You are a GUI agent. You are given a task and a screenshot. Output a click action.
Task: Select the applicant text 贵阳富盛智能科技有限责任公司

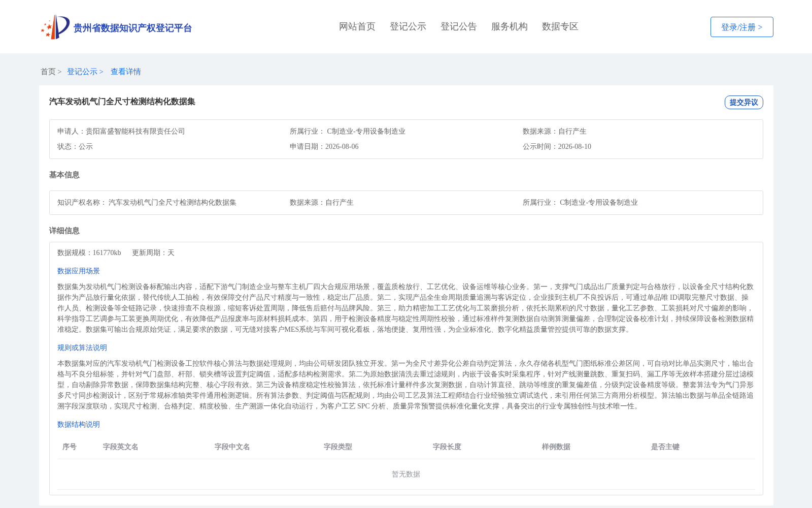(x=135, y=131)
